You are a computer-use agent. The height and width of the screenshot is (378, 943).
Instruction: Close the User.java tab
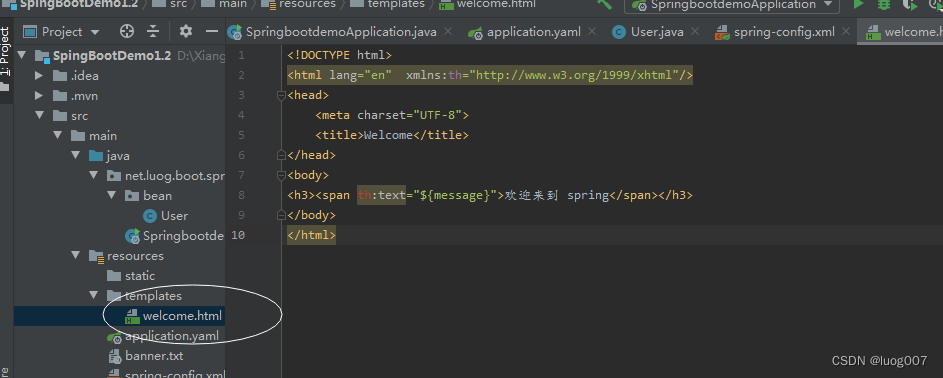(695, 32)
